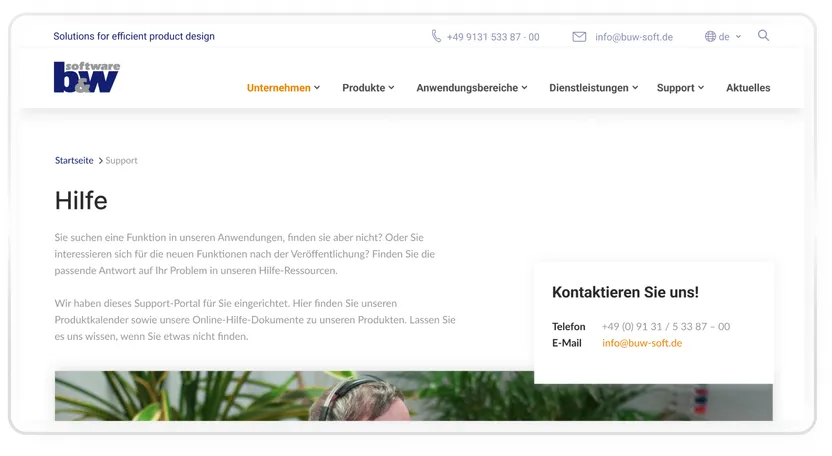This screenshot has width=832, height=456.
Task: Expand the Anwendungsbereiche menu chevron
Action: [524, 88]
